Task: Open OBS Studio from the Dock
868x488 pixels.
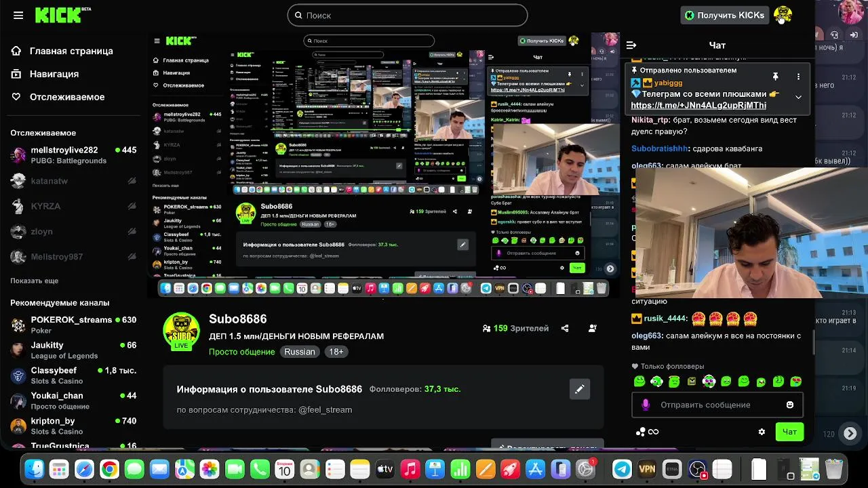Action: 697,469
